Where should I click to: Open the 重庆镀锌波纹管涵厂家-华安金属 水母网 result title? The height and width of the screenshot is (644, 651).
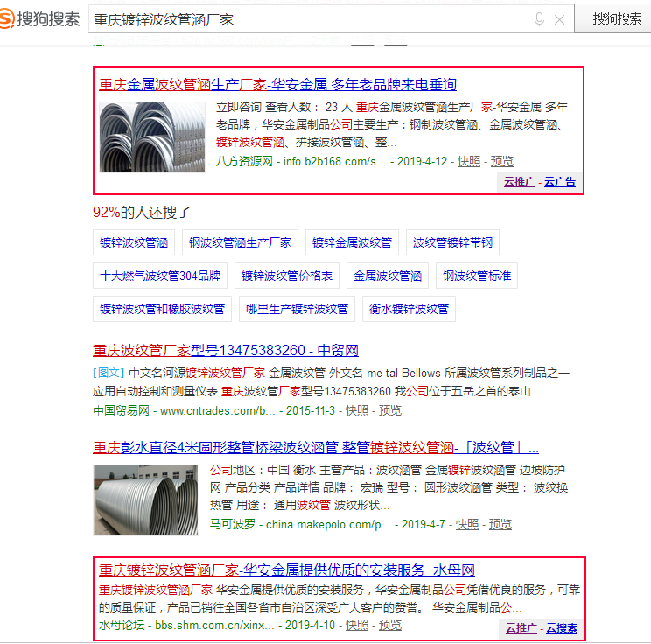(x=286, y=570)
